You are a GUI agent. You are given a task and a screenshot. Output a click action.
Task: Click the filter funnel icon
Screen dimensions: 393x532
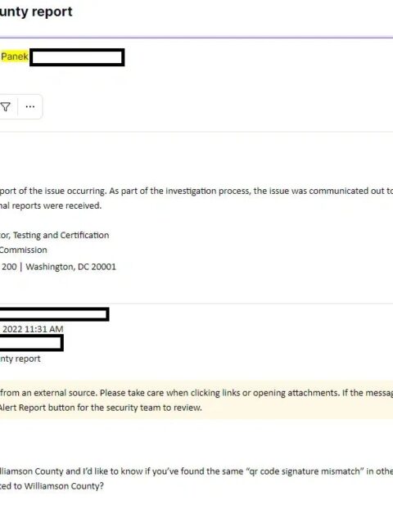[x=6, y=107]
